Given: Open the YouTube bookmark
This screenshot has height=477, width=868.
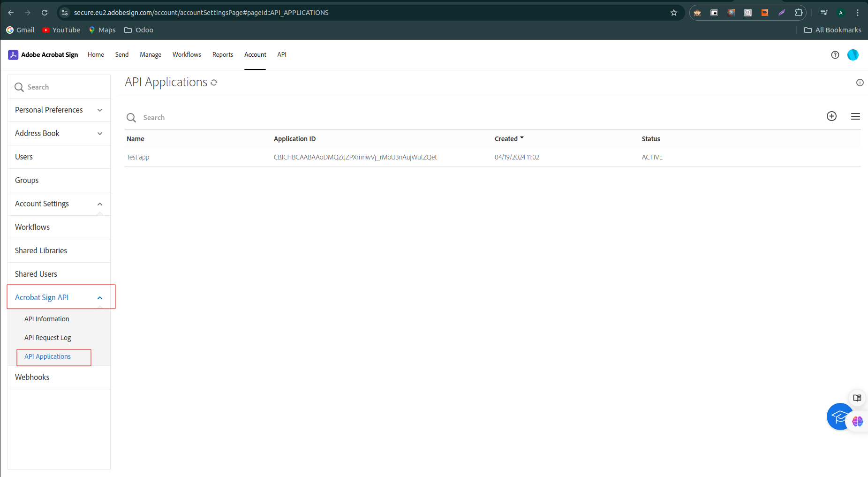Looking at the screenshot, I should (x=61, y=30).
